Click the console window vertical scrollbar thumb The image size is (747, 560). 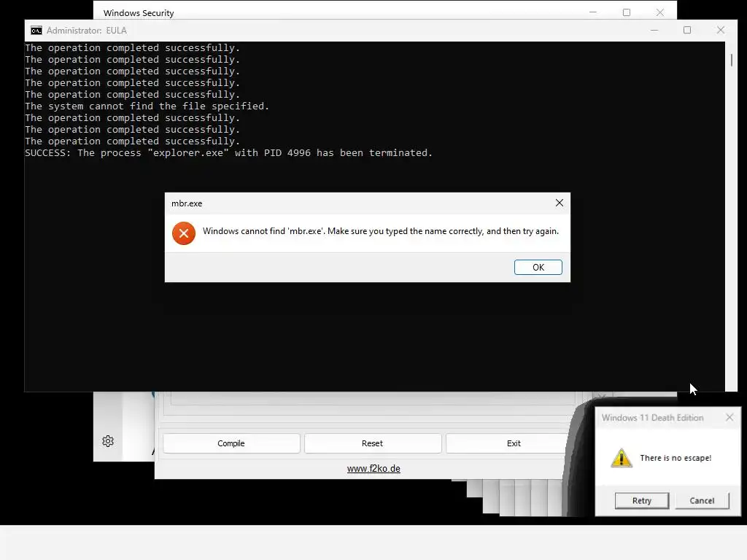(x=731, y=60)
